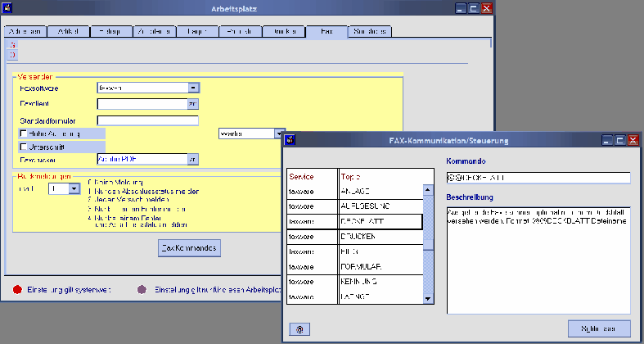Open the file browse button next to Faxclient
This screenshot has height=344, width=644.
pyautogui.click(x=193, y=104)
